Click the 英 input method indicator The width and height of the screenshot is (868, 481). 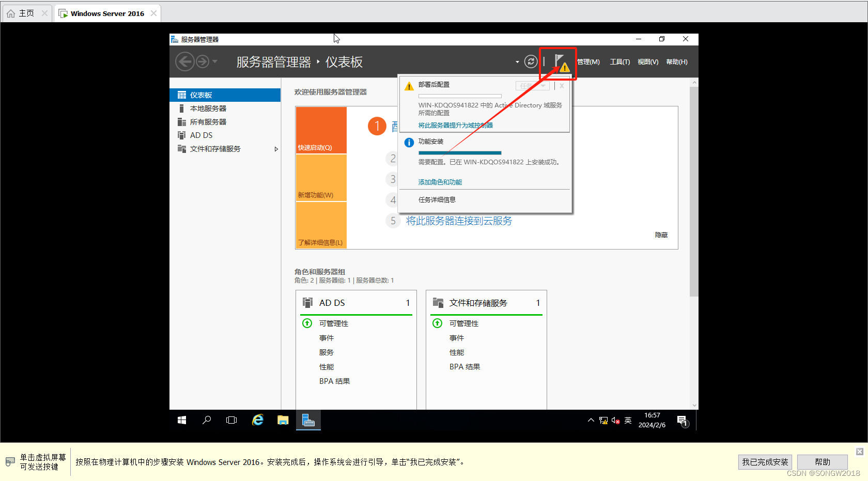tap(628, 421)
